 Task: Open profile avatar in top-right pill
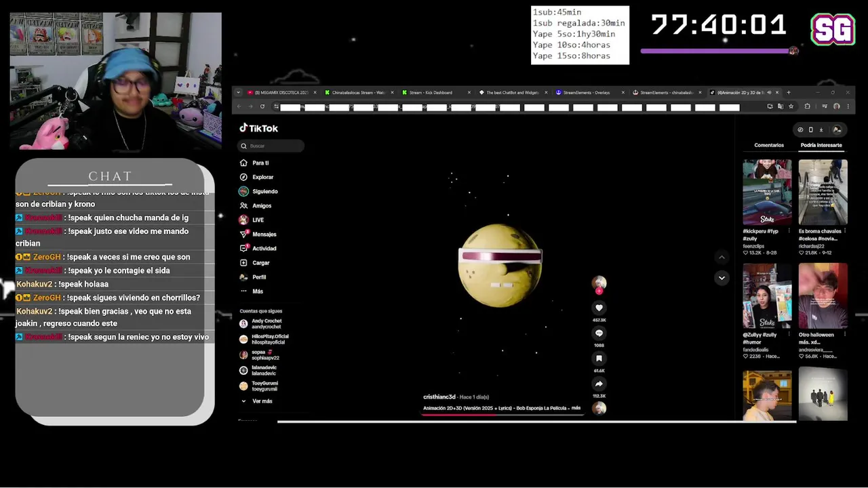(x=837, y=129)
